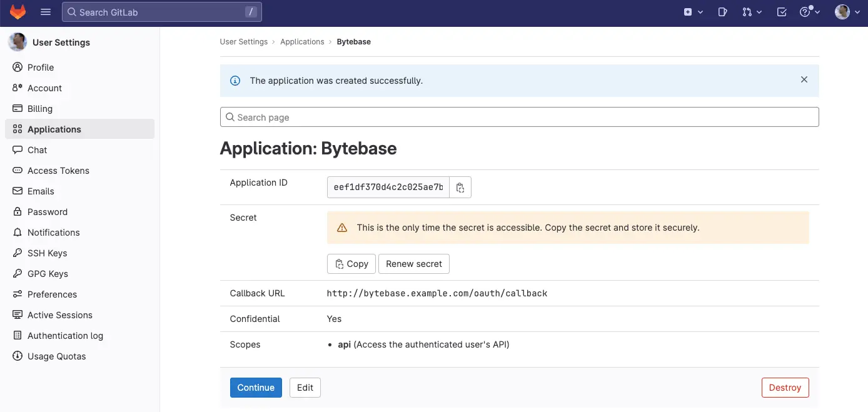
Task: Click the Preferences sliders icon
Action: (18, 294)
